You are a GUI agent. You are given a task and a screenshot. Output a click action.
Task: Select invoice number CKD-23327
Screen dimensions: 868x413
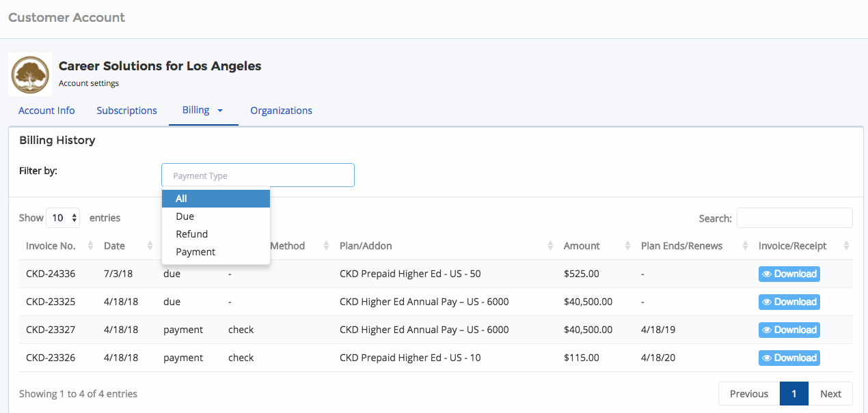coord(51,330)
